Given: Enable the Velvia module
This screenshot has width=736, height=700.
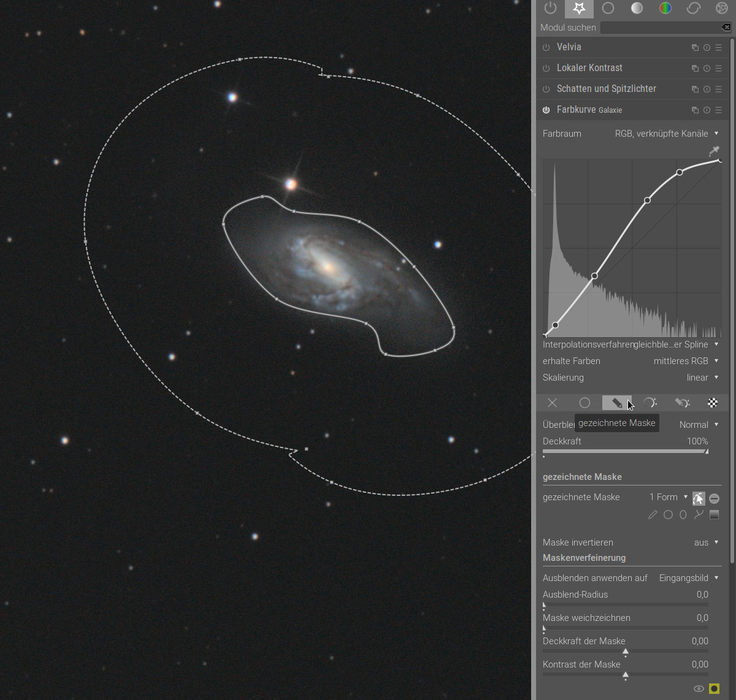Looking at the screenshot, I should pyautogui.click(x=546, y=47).
